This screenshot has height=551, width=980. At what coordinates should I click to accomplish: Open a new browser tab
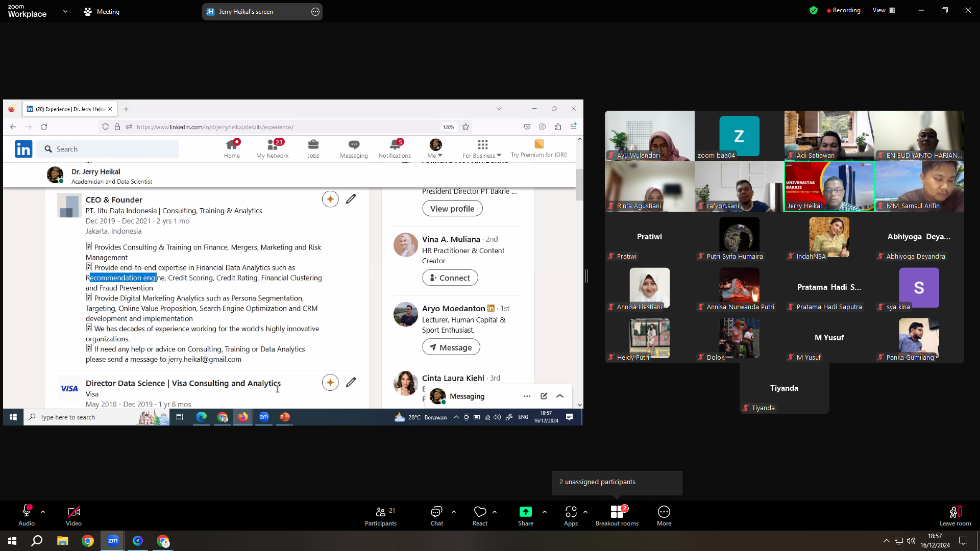(x=126, y=109)
